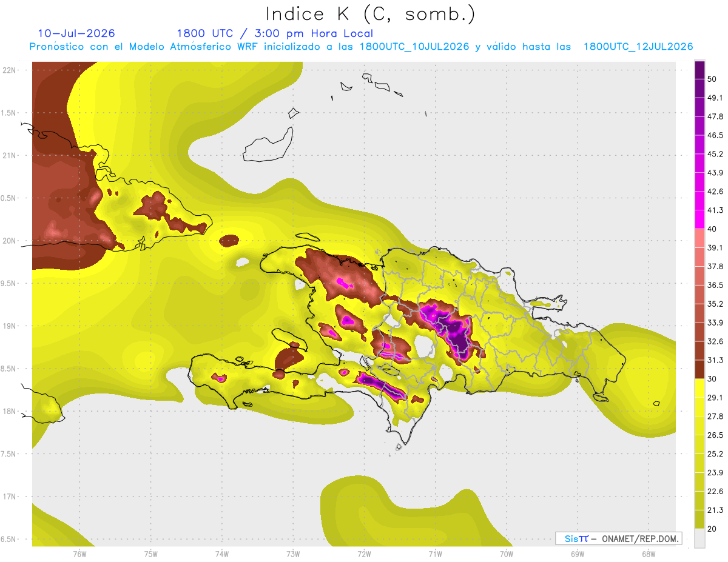Click the legend value "40"
Screen dimensions: 728x562
[x=713, y=229]
